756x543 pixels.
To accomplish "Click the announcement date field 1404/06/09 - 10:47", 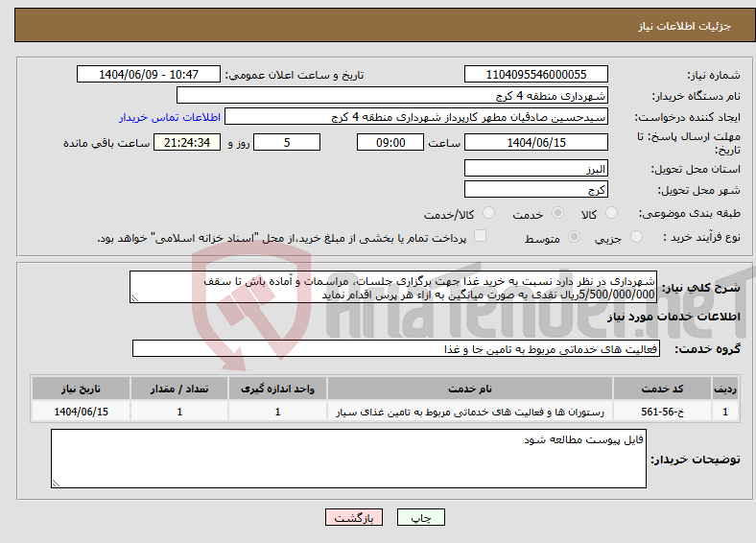I will (x=149, y=74).
